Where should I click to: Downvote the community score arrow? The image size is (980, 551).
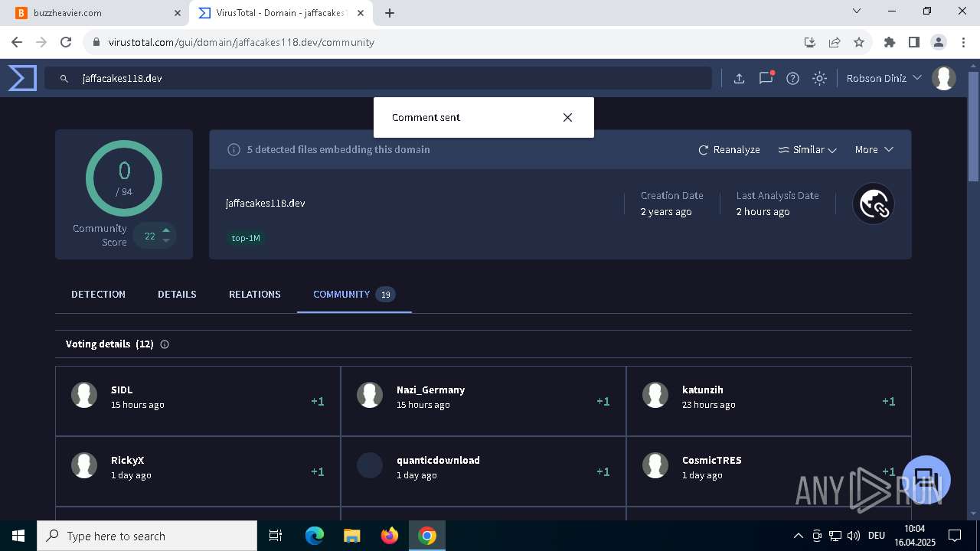(x=166, y=241)
